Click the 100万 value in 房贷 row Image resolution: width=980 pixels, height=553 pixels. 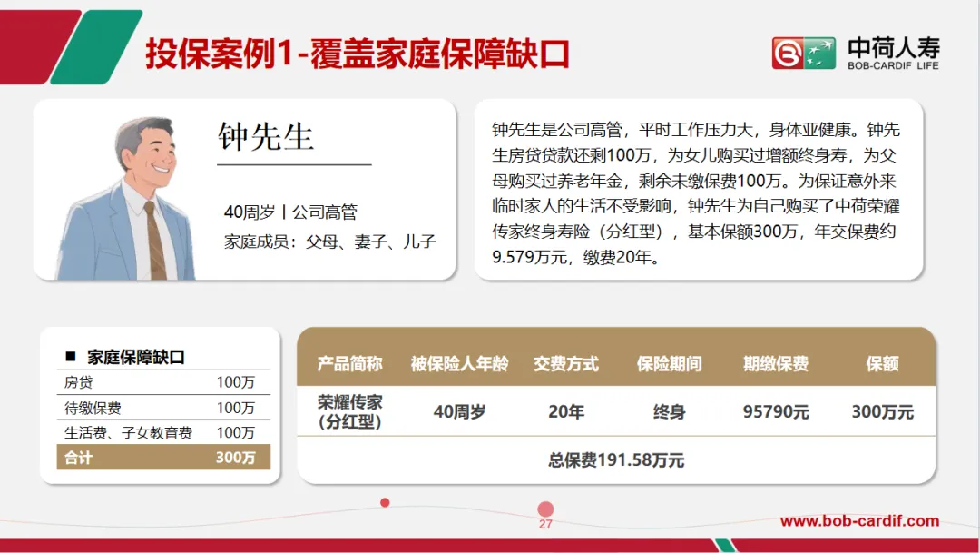[236, 382]
